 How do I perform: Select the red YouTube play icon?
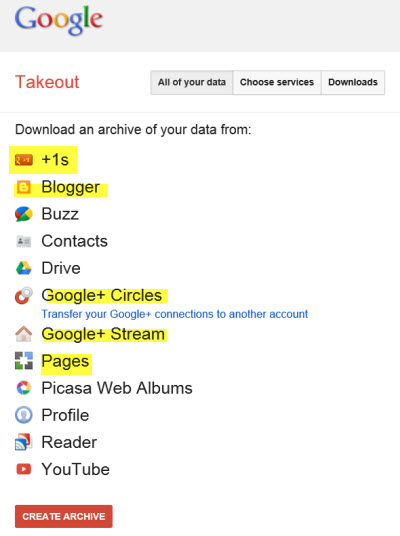click(24, 469)
